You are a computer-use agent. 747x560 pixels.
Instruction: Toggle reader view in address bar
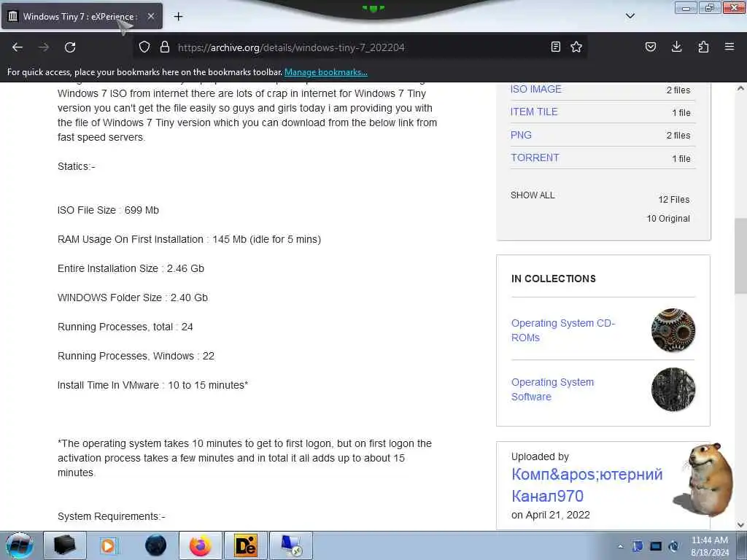click(555, 47)
